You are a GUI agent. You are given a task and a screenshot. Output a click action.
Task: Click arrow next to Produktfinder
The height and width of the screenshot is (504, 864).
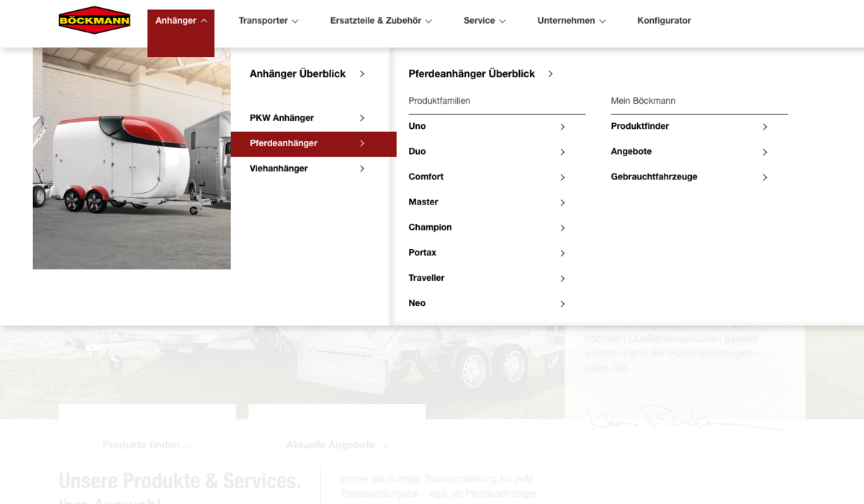click(765, 127)
